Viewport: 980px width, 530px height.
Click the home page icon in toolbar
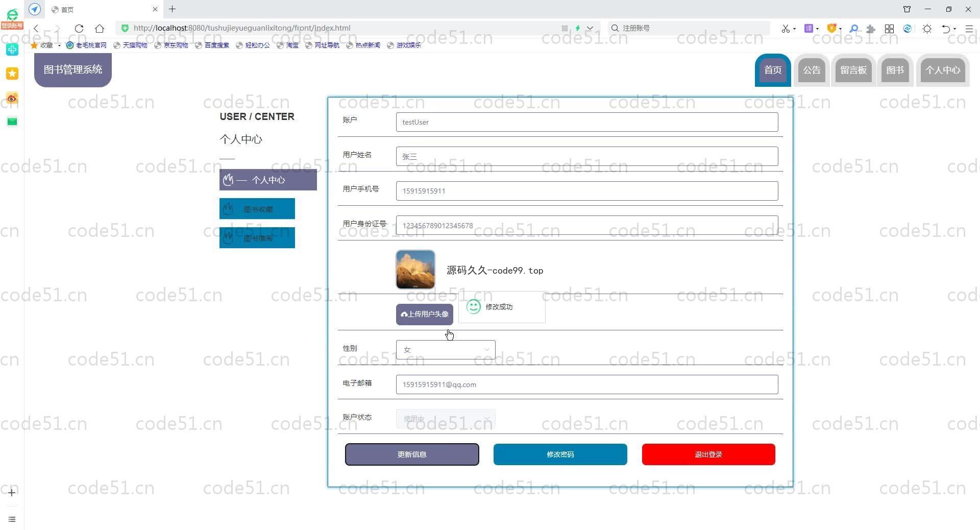click(x=100, y=29)
